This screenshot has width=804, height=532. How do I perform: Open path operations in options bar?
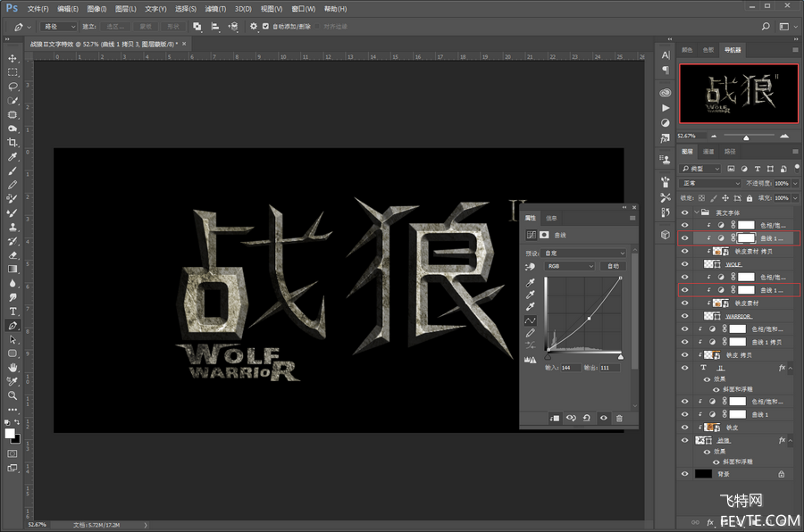click(197, 26)
